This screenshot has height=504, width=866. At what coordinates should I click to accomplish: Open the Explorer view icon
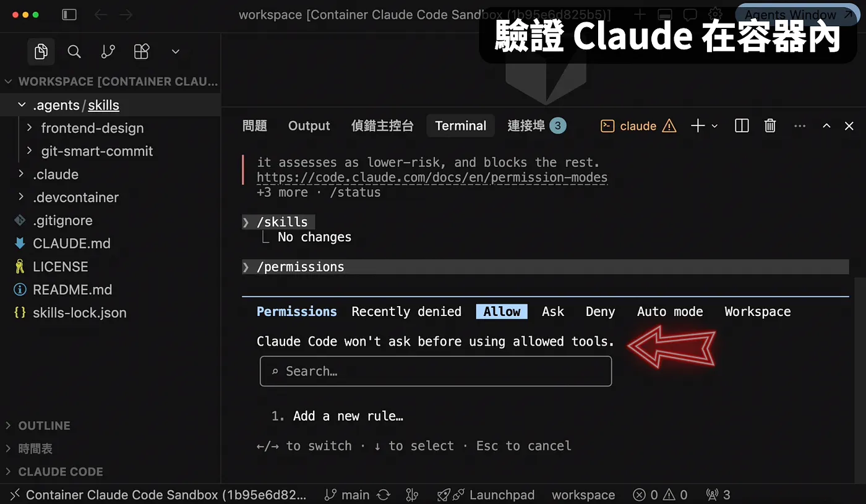pos(41,52)
